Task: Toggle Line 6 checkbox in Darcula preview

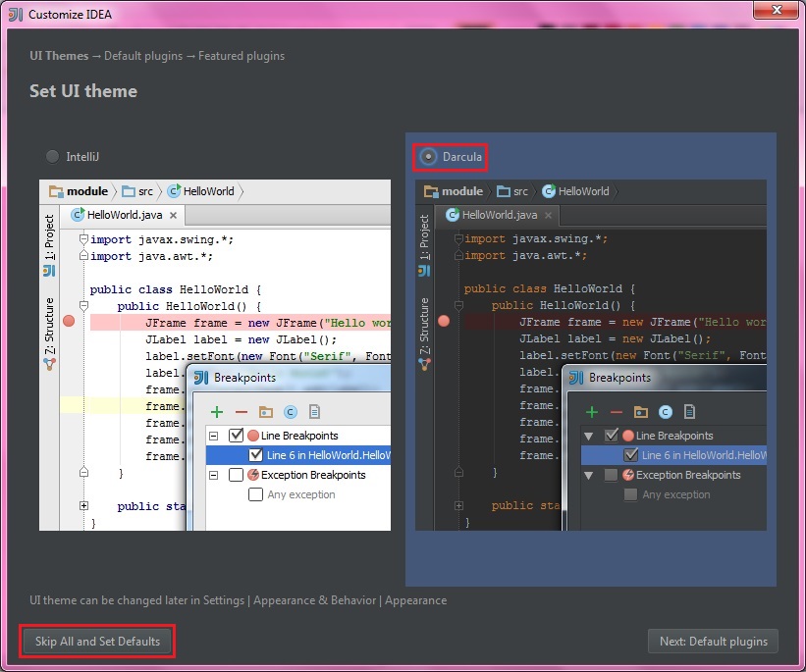Action: [x=630, y=454]
